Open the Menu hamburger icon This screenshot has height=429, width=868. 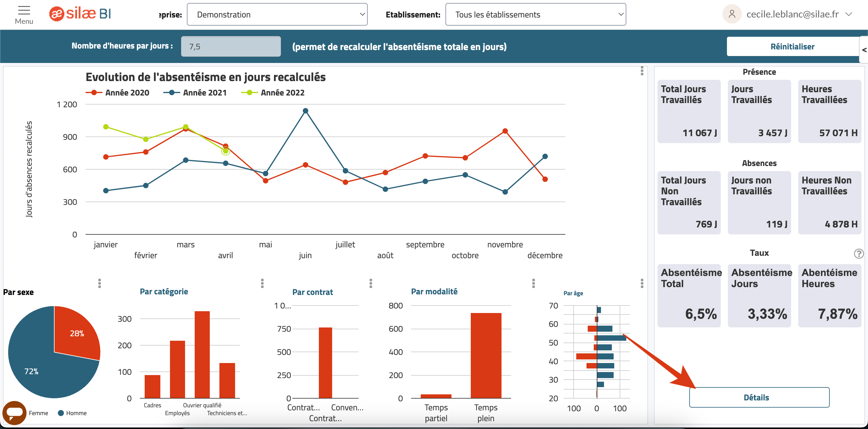pyautogui.click(x=24, y=11)
